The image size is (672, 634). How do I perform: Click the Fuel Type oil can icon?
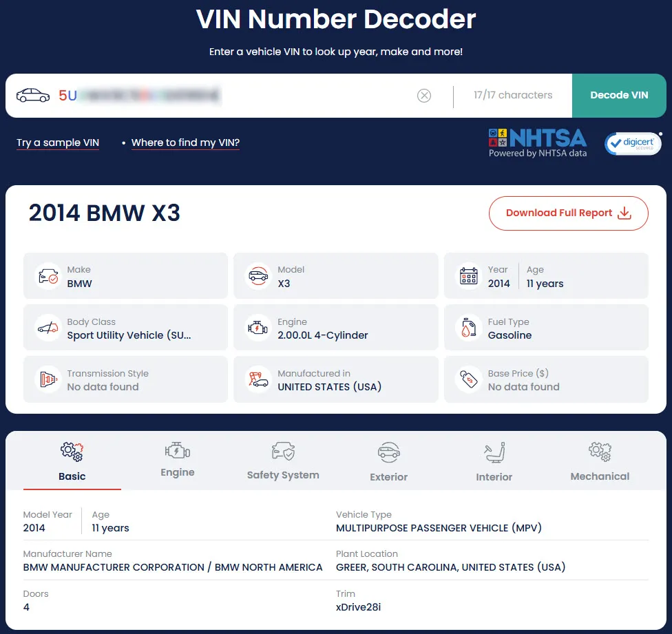(469, 328)
